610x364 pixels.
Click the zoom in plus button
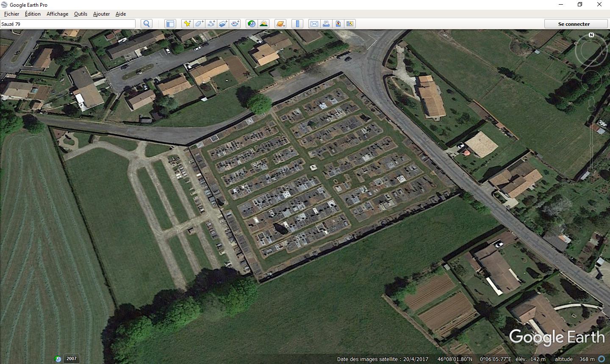[591, 119]
